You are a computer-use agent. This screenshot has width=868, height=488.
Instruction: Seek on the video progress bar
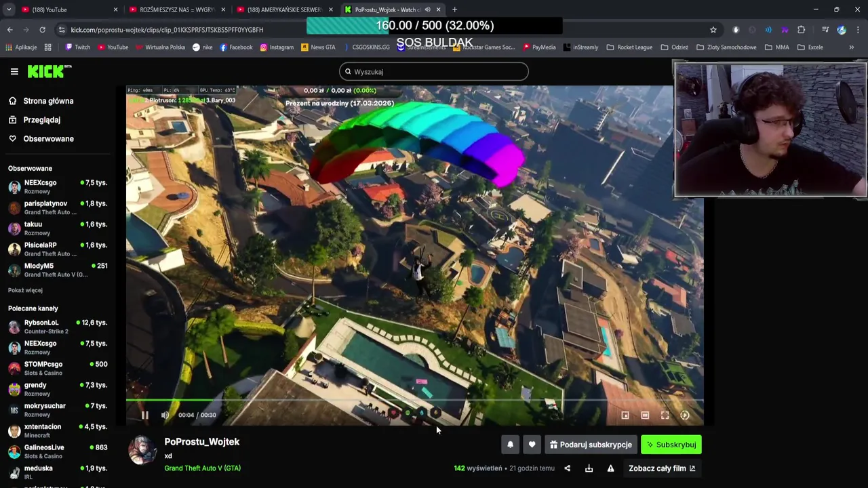(x=414, y=401)
